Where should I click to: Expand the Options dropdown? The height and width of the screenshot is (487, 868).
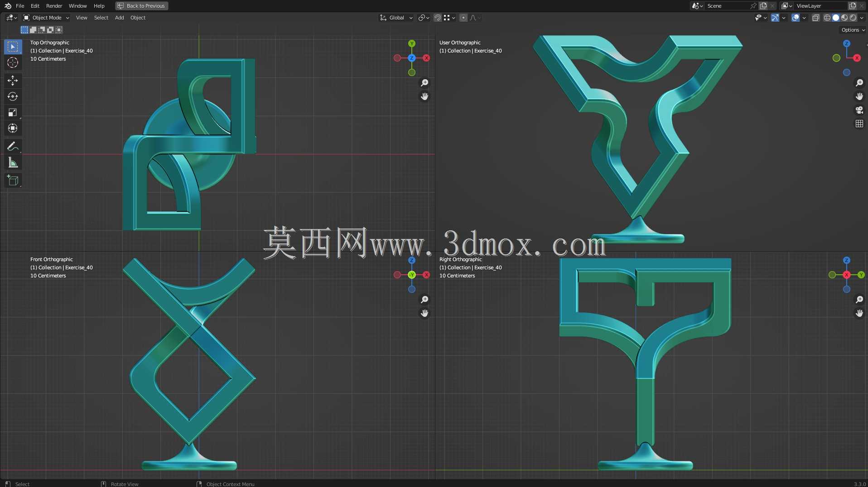pos(853,30)
